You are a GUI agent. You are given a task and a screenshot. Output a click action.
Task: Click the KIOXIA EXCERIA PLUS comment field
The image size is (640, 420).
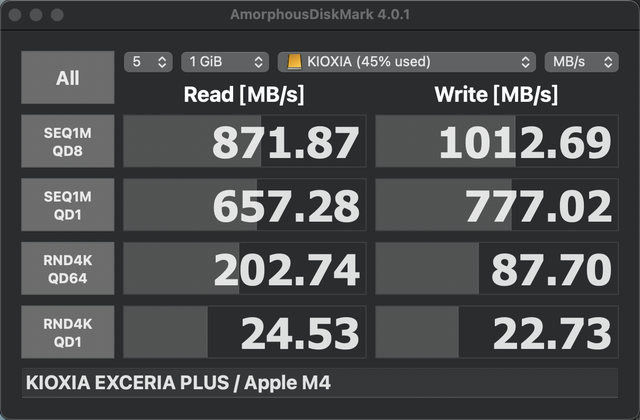tap(320, 383)
